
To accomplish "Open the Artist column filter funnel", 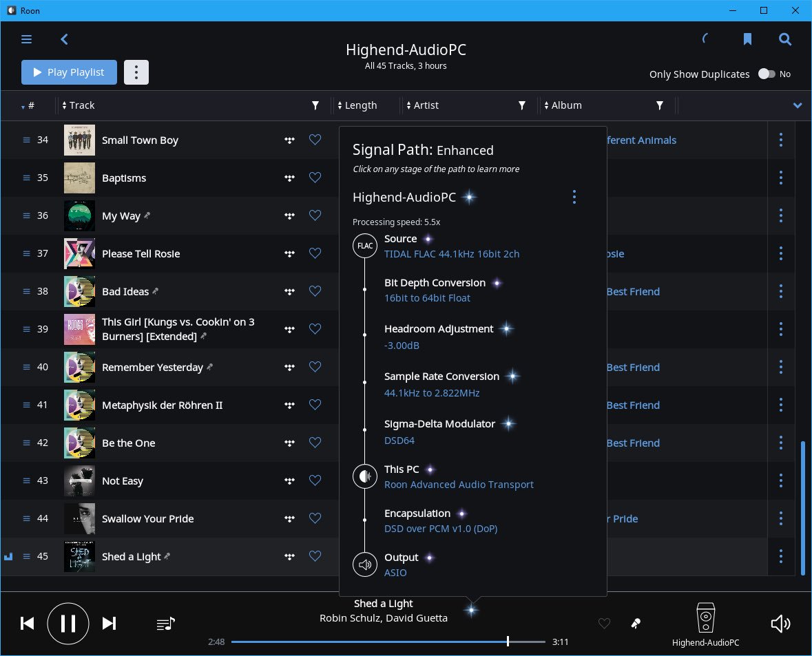I will (x=521, y=105).
